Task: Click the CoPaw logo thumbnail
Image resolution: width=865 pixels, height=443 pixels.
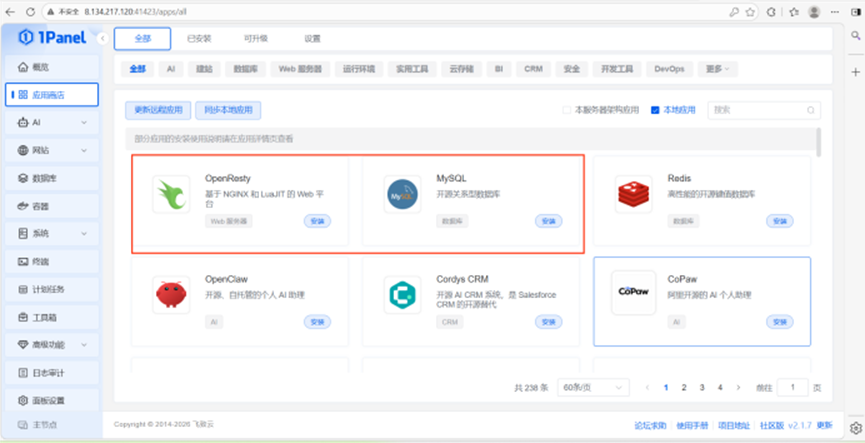Action: [x=633, y=292]
